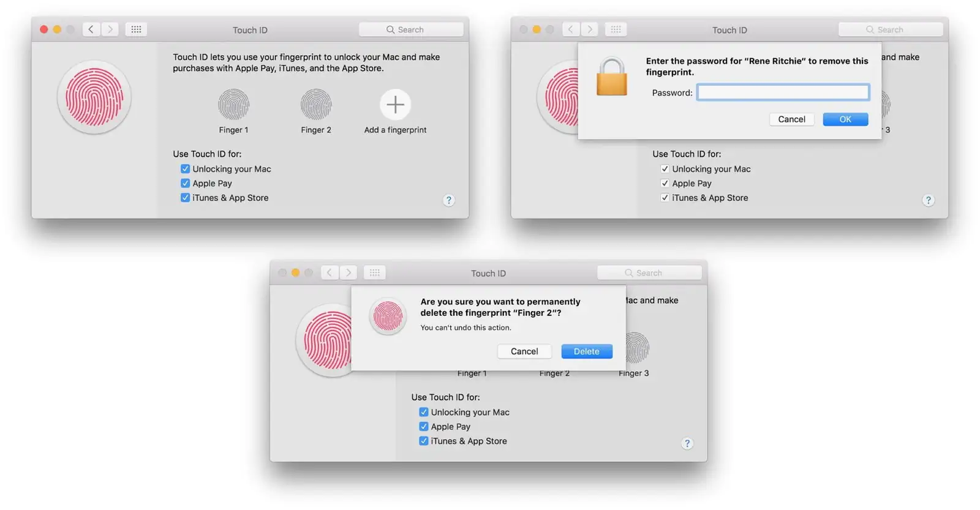
Task: Click the Search field in the delete confirmation window
Action: [649, 272]
